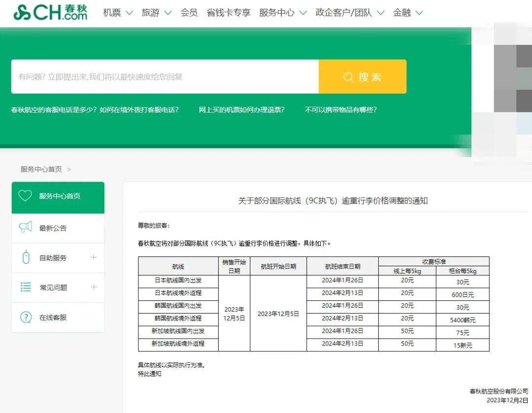532x413 pixels.
Task: Expand the 常见问题 plus sign
Action: [x=93, y=287]
